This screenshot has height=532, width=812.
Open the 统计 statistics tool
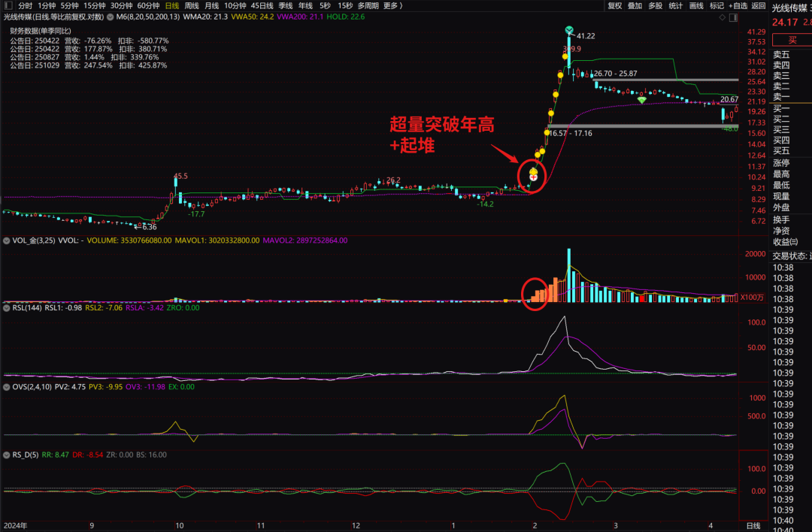tap(676, 6)
